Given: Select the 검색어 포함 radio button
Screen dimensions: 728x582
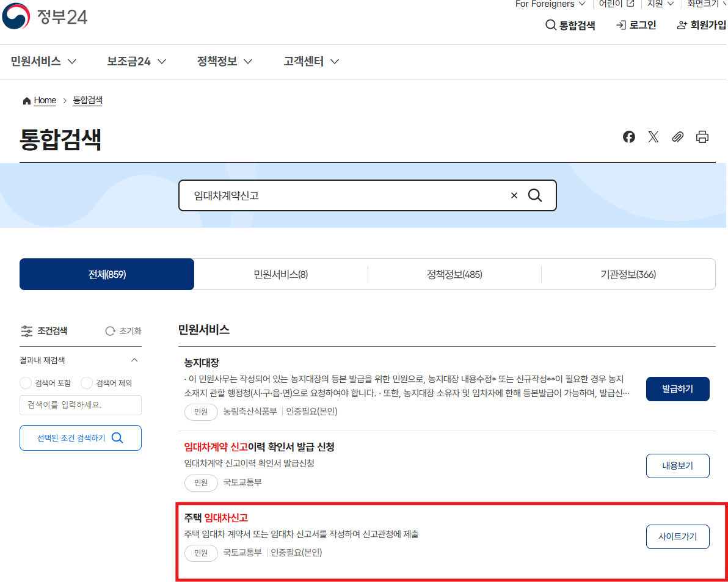Looking at the screenshot, I should [x=25, y=383].
